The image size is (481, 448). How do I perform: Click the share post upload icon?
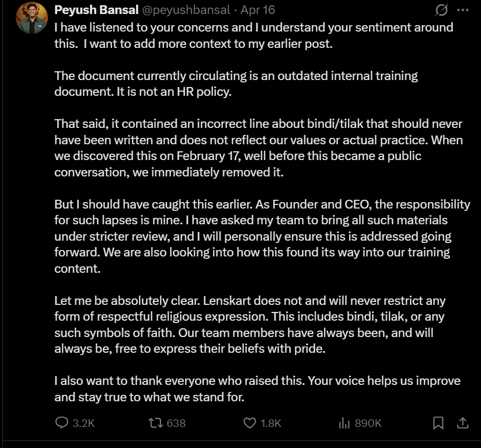click(x=462, y=422)
